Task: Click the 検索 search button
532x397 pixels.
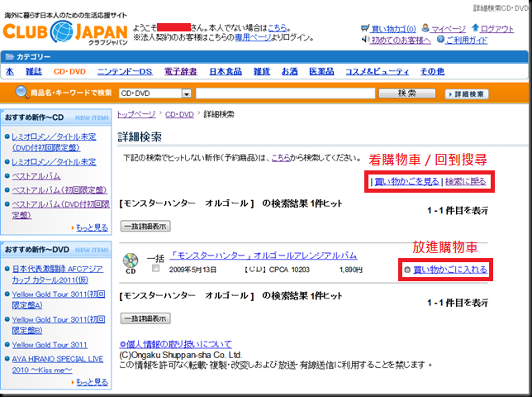Action: pyautogui.click(x=407, y=93)
